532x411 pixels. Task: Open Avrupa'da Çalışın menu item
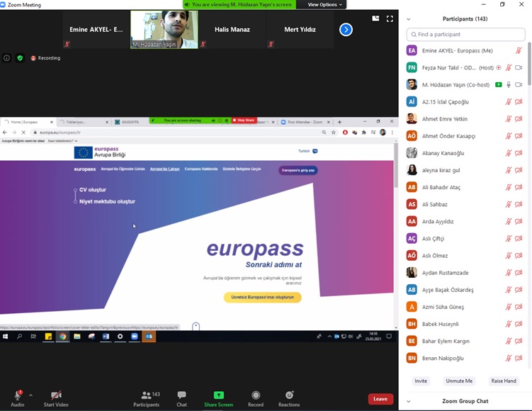coord(164,169)
